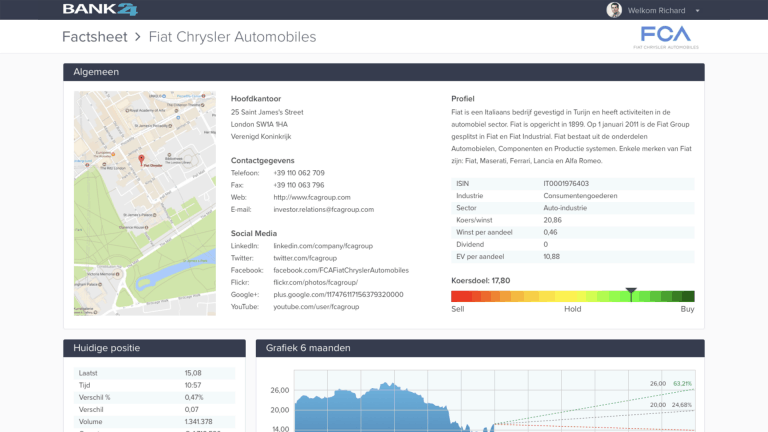768x432 pixels.
Task: Expand the Welkom Richard dropdown arrow
Action: point(697,11)
